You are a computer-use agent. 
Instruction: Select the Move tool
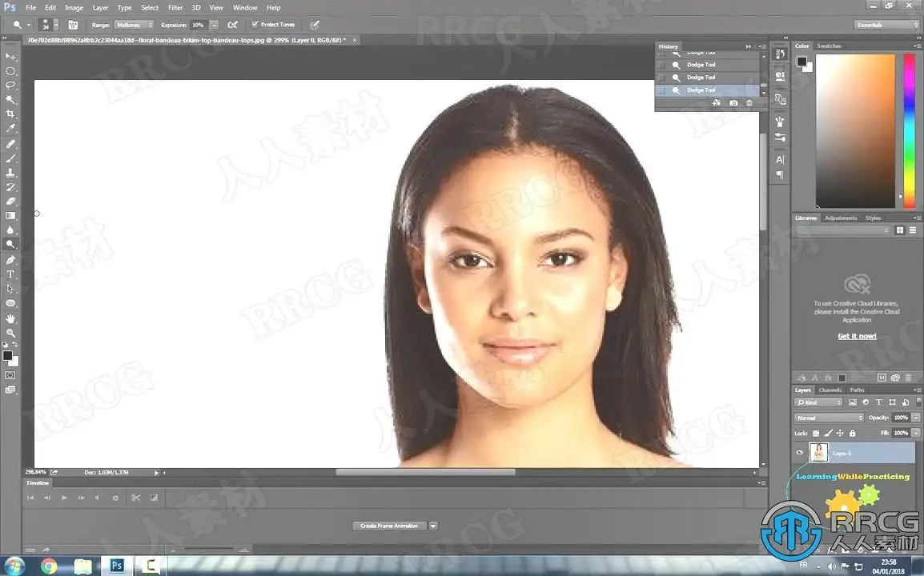click(10, 57)
